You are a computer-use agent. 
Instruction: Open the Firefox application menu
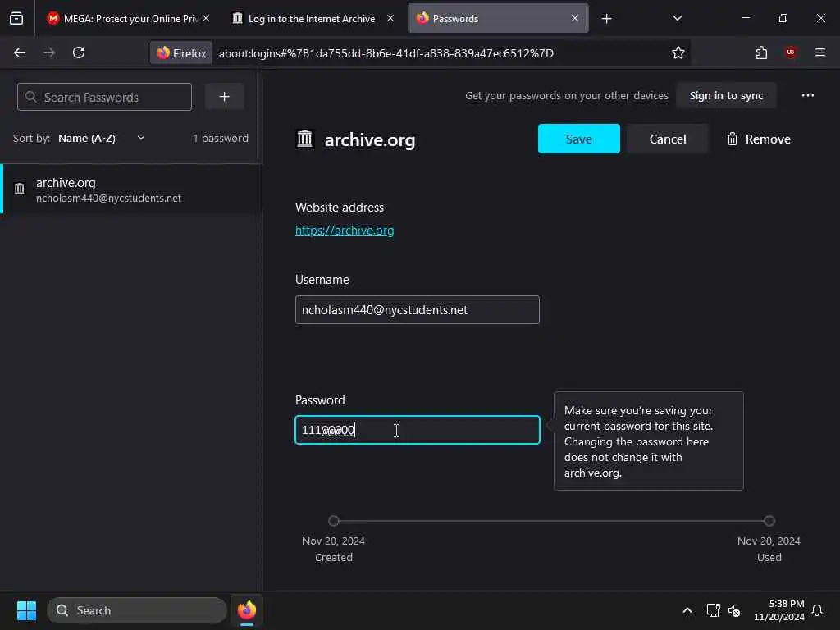[819, 52]
